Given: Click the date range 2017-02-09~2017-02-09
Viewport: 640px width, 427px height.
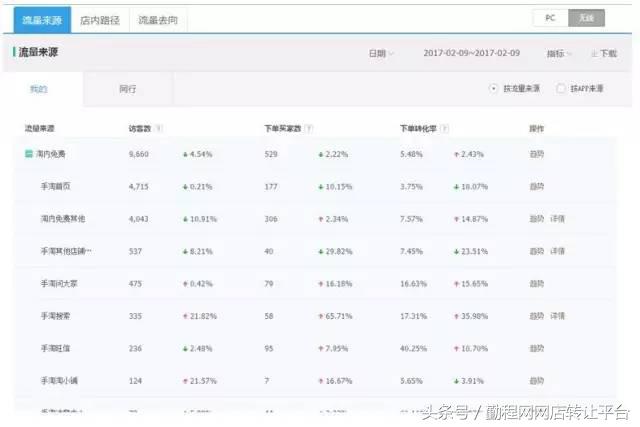Looking at the screenshot, I should pyautogui.click(x=471, y=53).
